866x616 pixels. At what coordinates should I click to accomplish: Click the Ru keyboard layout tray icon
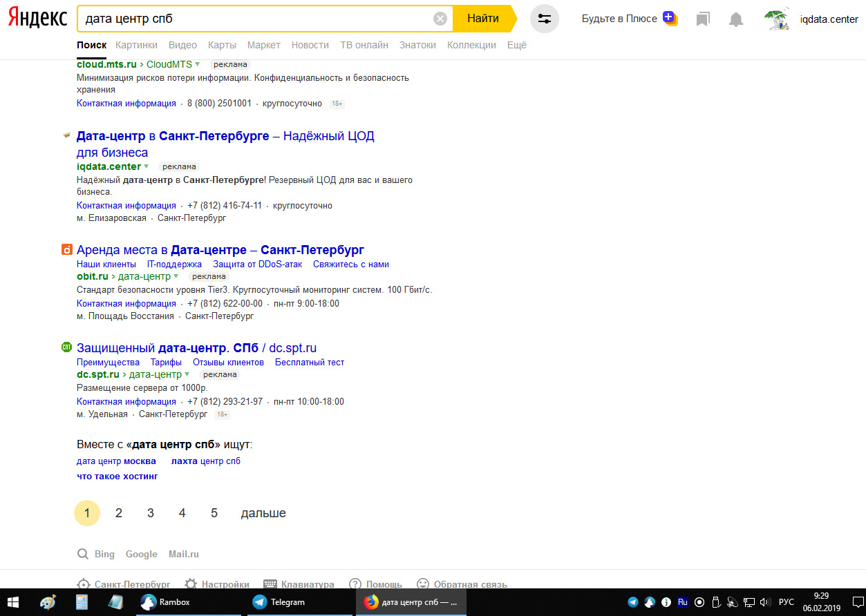pos(683,602)
